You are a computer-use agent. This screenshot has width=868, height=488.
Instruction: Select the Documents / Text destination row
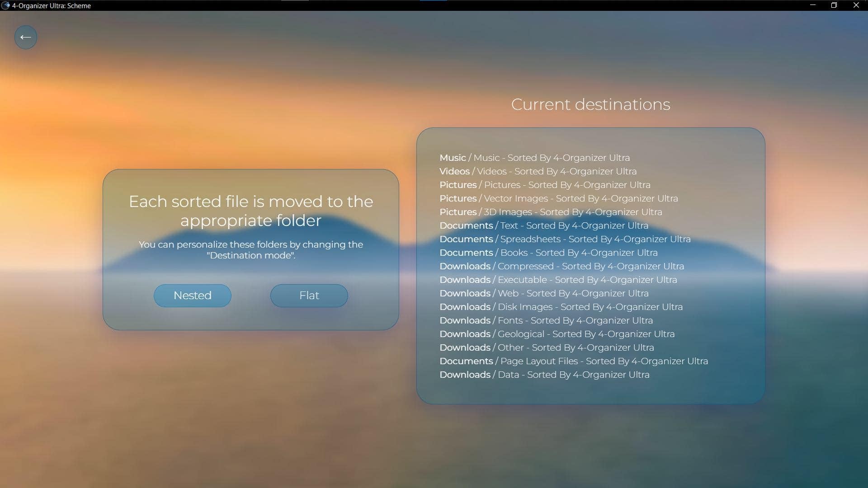(x=544, y=225)
